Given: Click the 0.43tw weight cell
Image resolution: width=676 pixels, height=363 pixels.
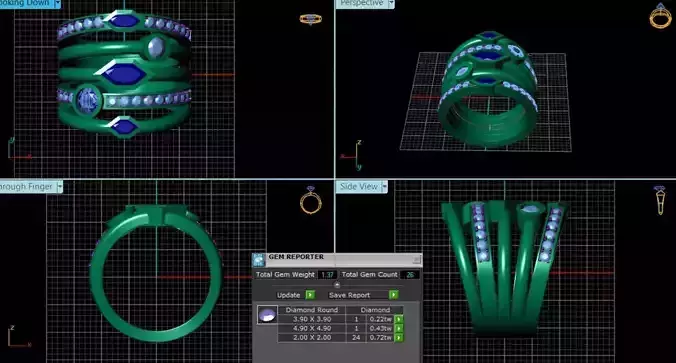Looking at the screenshot, I should (x=380, y=329).
